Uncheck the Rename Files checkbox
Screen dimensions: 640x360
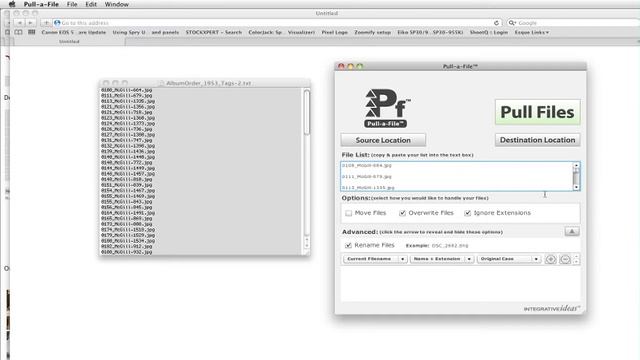click(x=348, y=245)
